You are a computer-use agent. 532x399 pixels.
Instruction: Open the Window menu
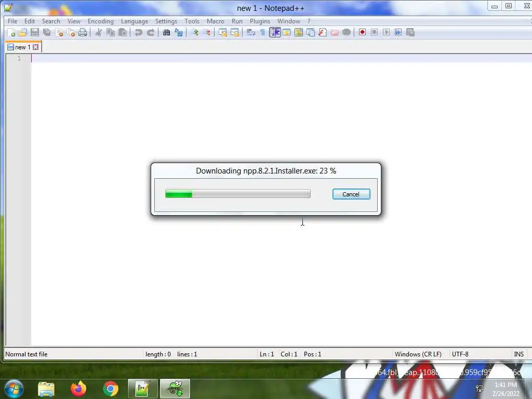click(289, 21)
